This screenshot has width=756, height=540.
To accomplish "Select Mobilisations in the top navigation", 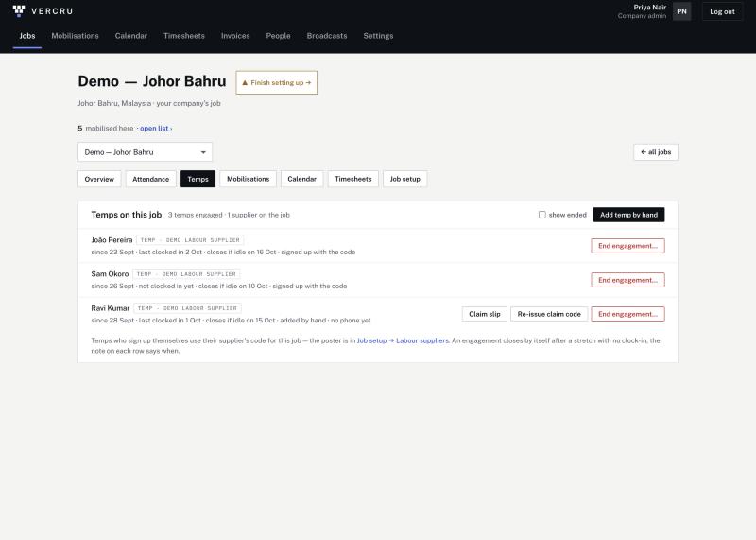I will [75, 36].
